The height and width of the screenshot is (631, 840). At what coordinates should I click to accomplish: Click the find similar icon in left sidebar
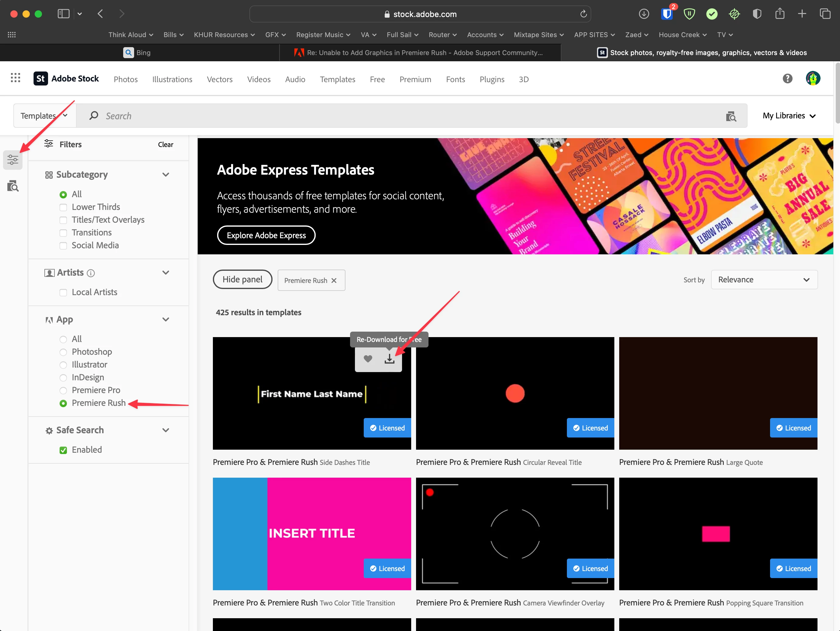tap(12, 186)
